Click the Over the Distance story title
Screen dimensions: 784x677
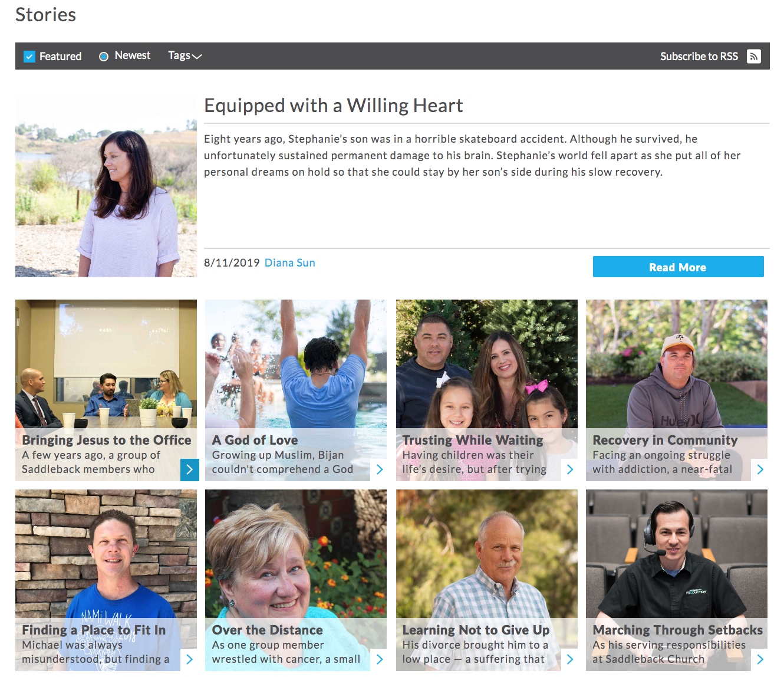pyautogui.click(x=267, y=630)
